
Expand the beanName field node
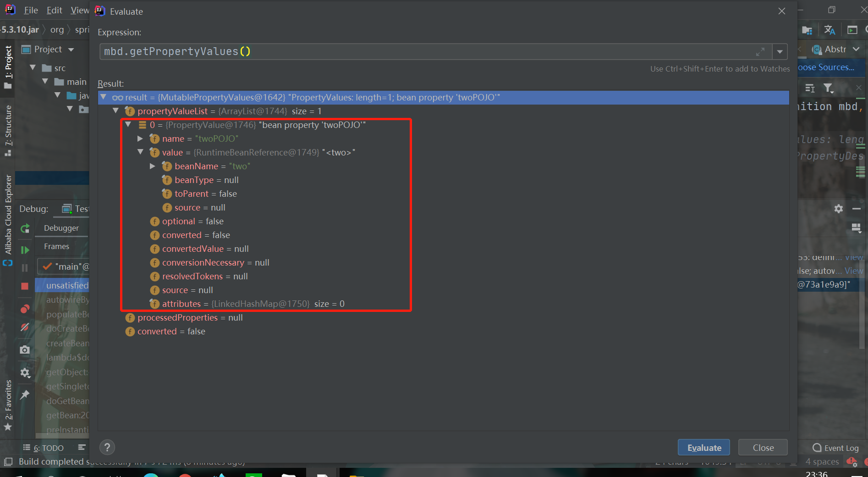tap(153, 166)
